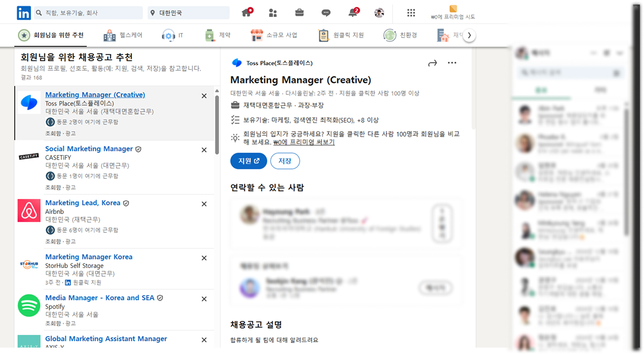Share the job with the arrow icon
This screenshot has width=644, height=354.
pyautogui.click(x=432, y=63)
